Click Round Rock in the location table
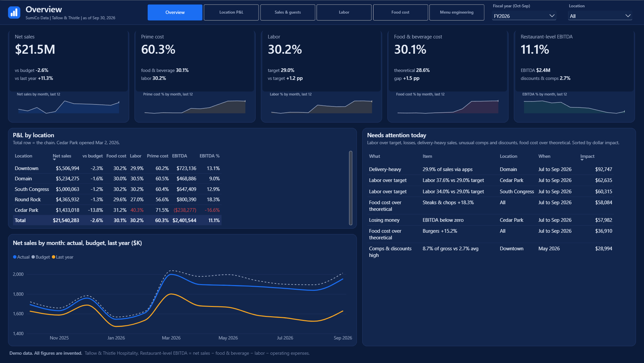The image size is (644, 363). coord(28,200)
